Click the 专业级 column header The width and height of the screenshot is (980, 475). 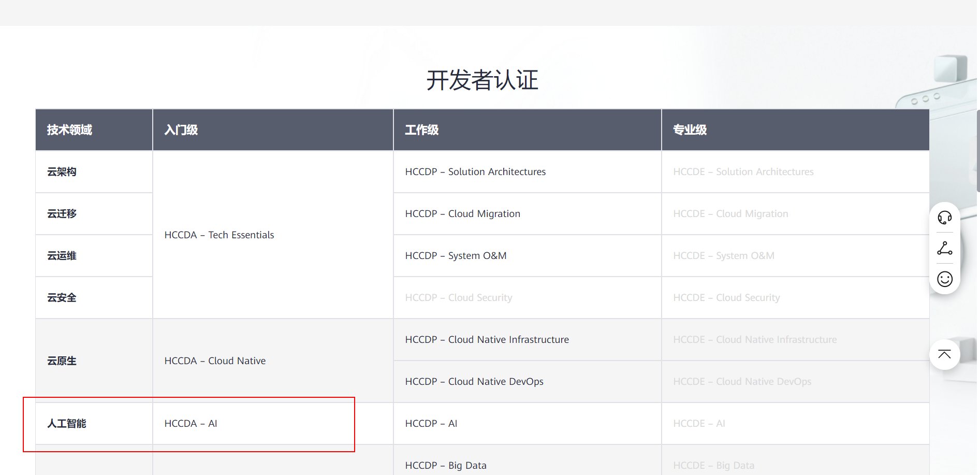pyautogui.click(x=690, y=130)
